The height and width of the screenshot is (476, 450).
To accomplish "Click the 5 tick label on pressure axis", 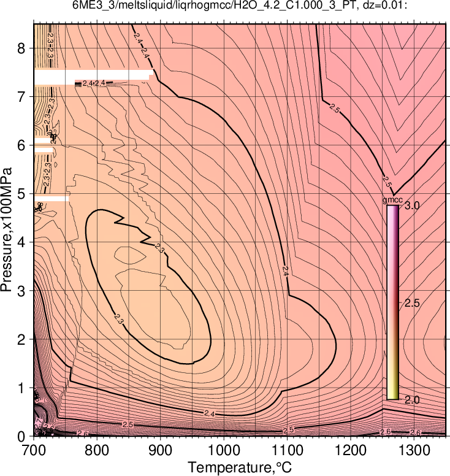I will click(x=21, y=194).
